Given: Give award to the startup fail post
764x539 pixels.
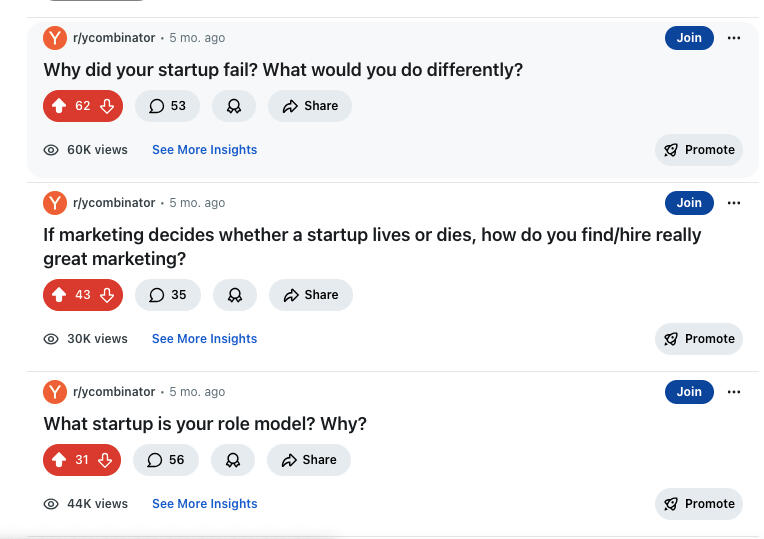Looking at the screenshot, I should [233, 106].
